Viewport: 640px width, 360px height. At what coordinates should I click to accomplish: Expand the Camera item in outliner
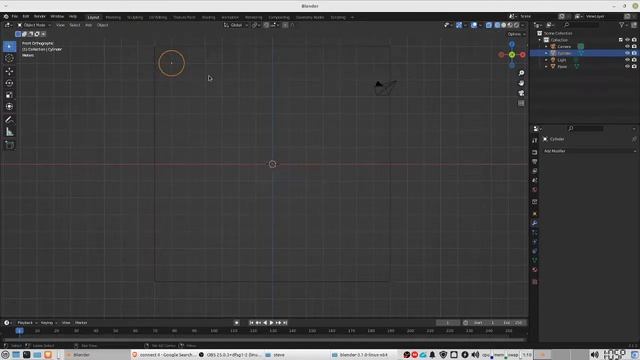[547, 47]
